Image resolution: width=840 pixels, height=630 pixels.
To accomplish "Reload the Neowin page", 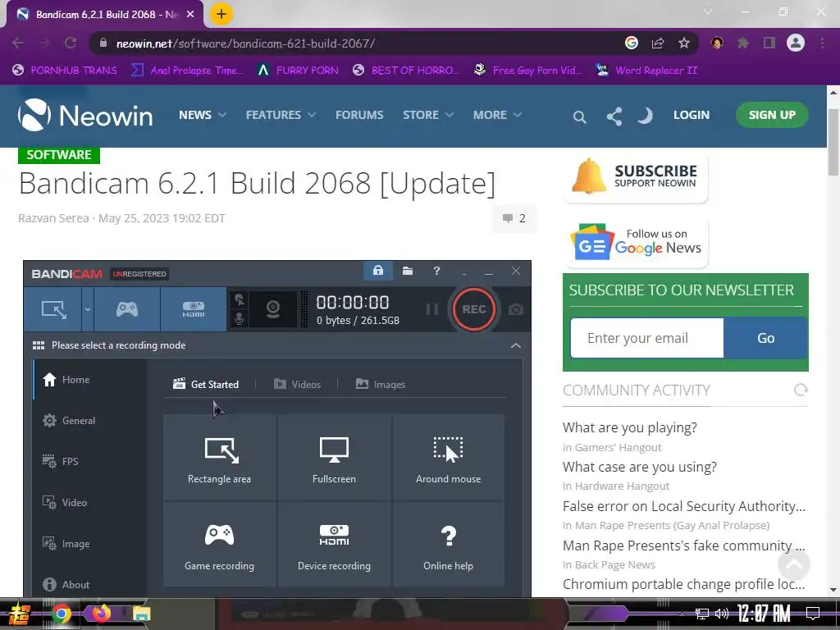I will 71,43.
